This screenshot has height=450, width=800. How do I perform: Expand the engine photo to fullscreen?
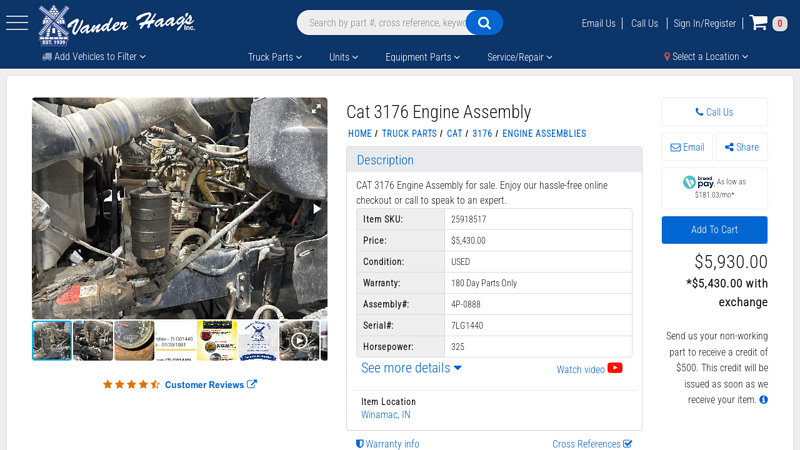[x=316, y=108]
